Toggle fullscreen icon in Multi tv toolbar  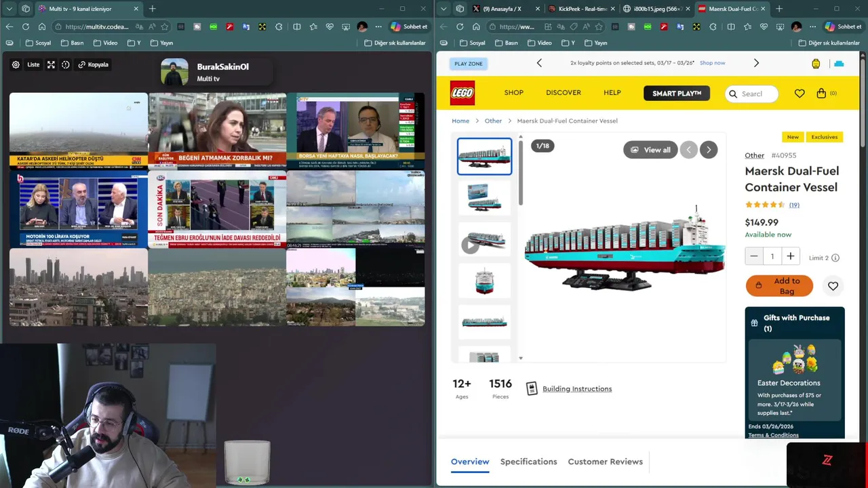51,65
